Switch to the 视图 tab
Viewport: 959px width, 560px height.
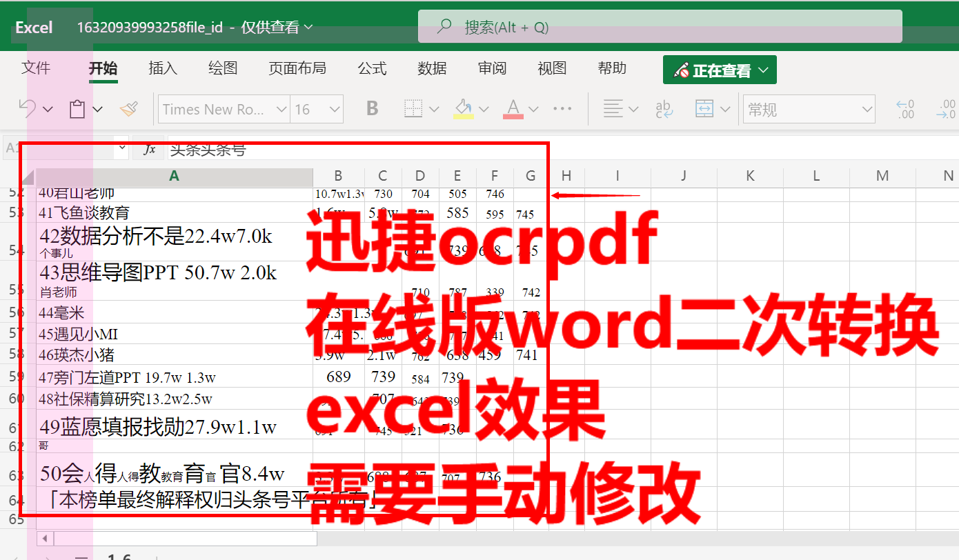click(552, 68)
